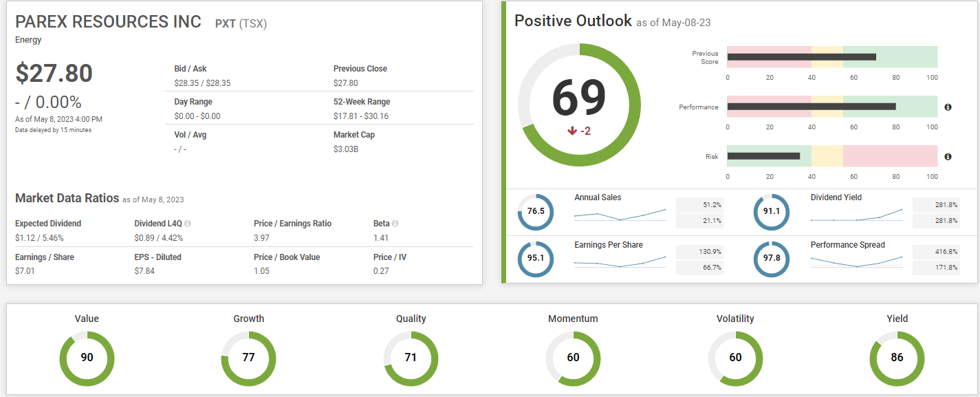Click the -2 score change value

pyautogui.click(x=585, y=131)
